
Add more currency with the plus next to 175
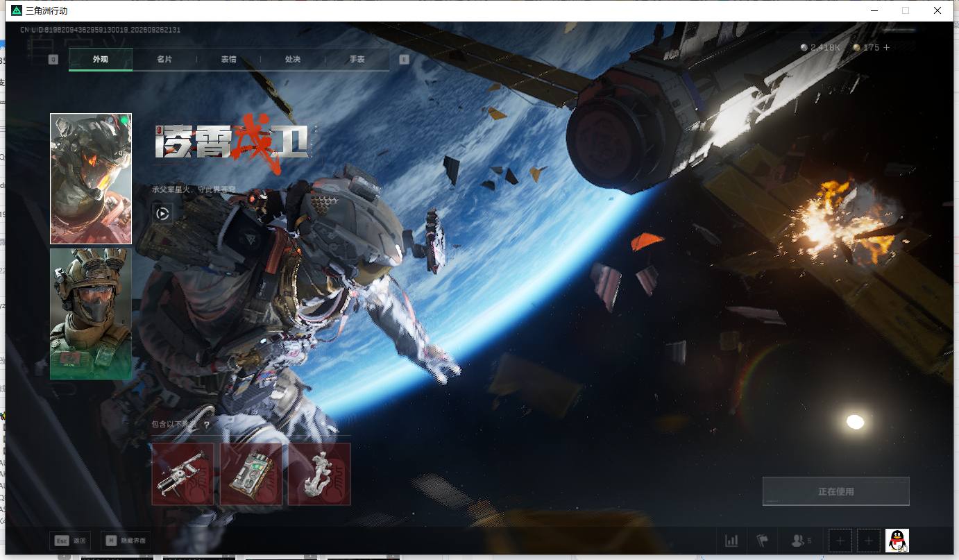point(886,48)
